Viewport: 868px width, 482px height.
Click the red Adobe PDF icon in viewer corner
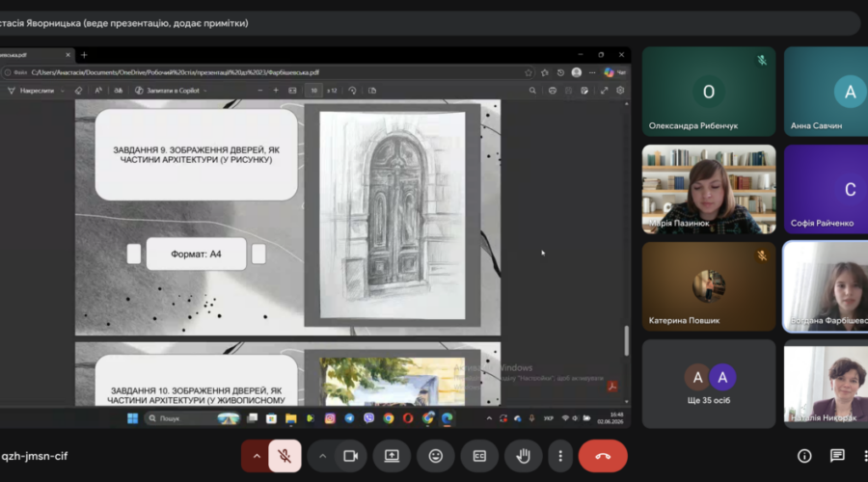pyautogui.click(x=611, y=387)
